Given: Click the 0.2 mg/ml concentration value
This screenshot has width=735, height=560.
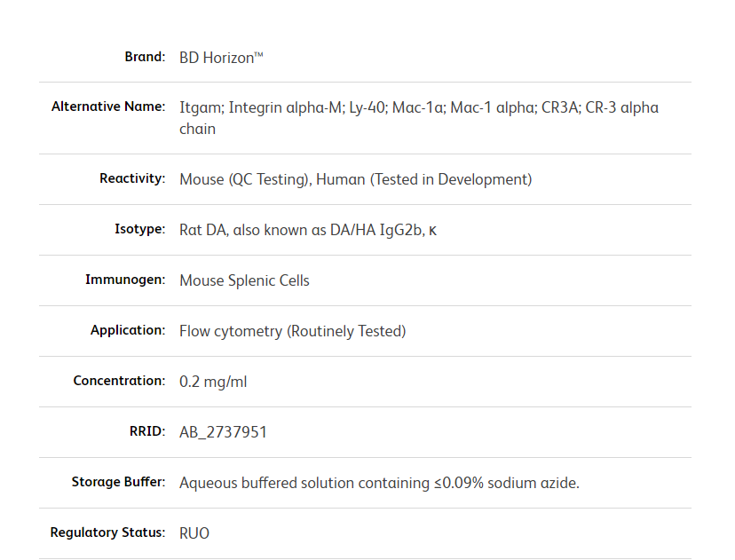Looking at the screenshot, I should [213, 382].
